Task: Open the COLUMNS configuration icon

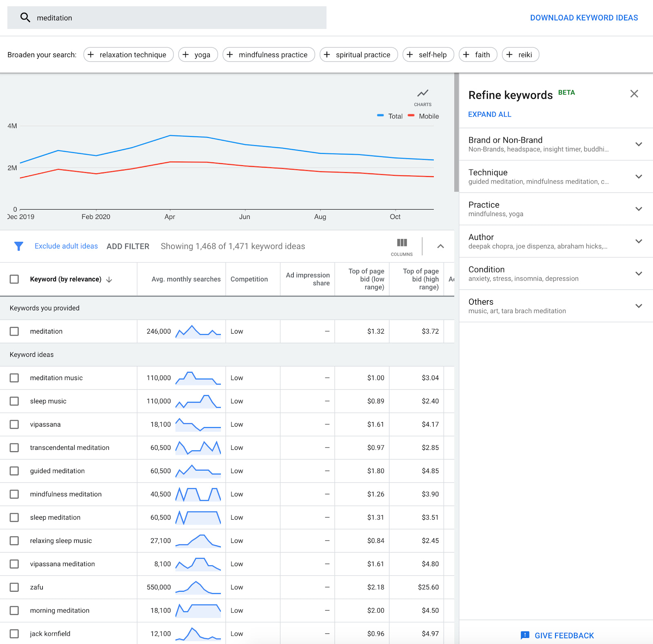Action: coord(402,243)
